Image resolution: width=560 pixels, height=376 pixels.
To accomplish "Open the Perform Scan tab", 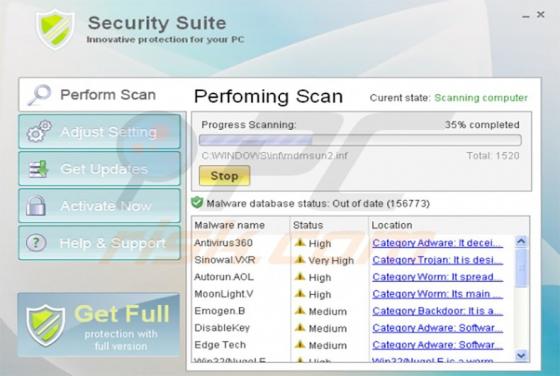I will pos(102,95).
